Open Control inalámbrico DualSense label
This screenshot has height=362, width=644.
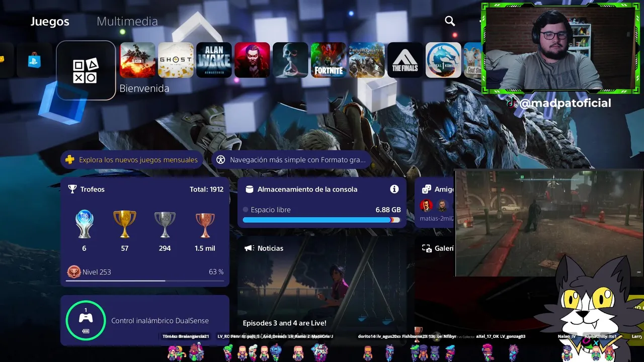tap(160, 321)
